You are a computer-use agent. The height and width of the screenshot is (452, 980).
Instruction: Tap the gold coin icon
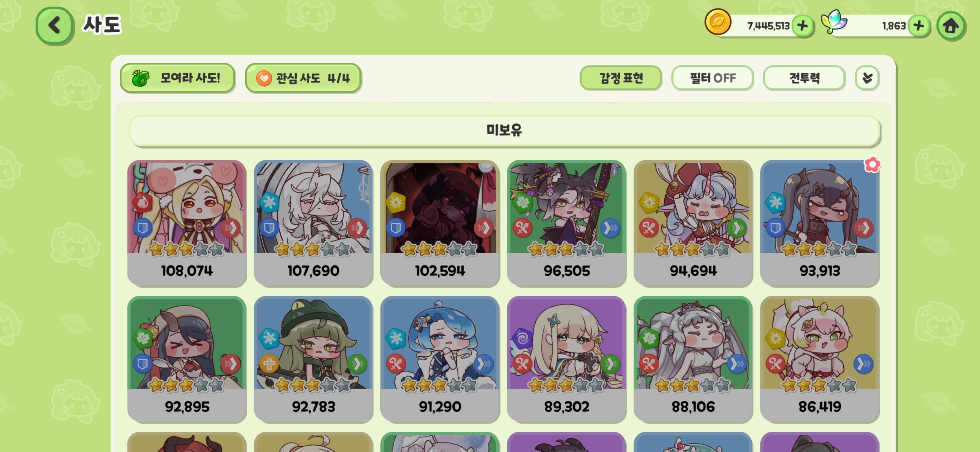pos(717,22)
